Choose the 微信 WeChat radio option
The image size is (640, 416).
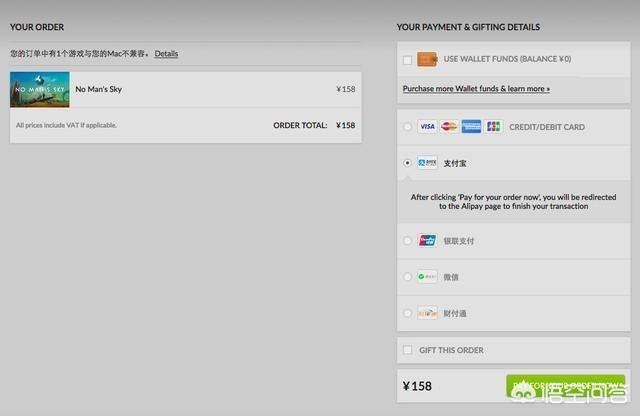point(407,277)
